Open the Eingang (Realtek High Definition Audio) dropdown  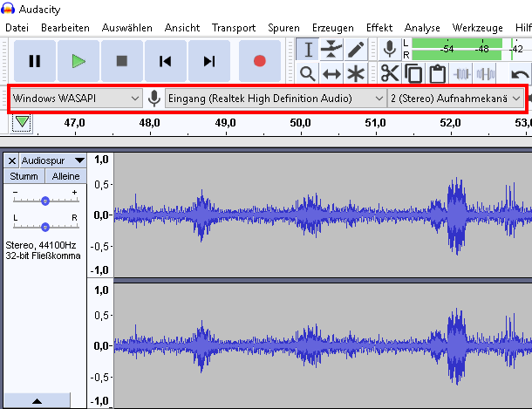coord(276,99)
